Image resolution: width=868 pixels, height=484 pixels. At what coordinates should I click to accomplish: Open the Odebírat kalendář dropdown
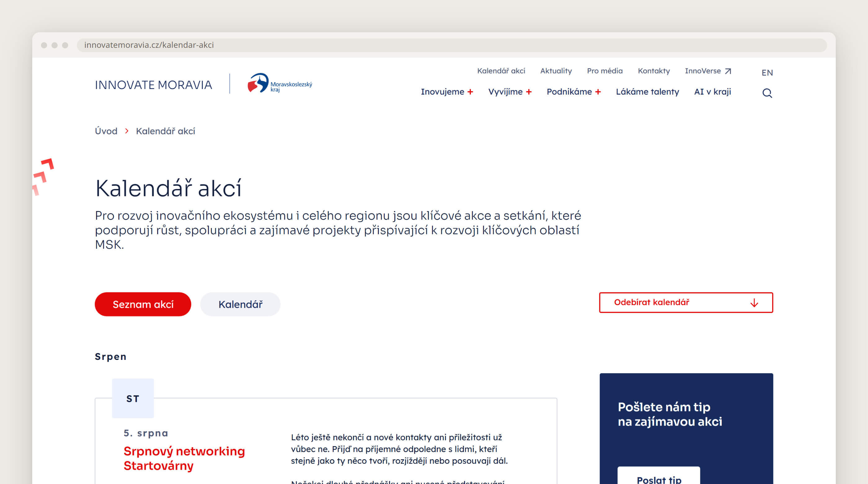[686, 302]
